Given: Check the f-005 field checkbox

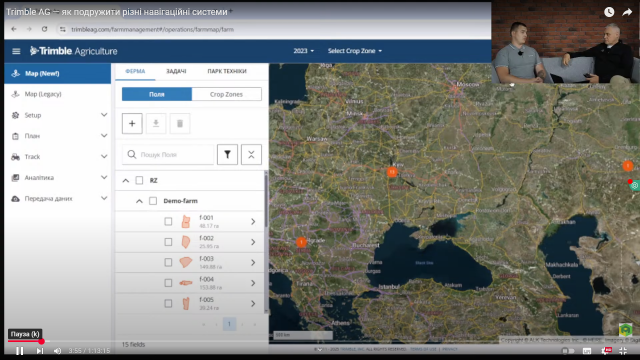Looking at the screenshot, I should click(168, 304).
